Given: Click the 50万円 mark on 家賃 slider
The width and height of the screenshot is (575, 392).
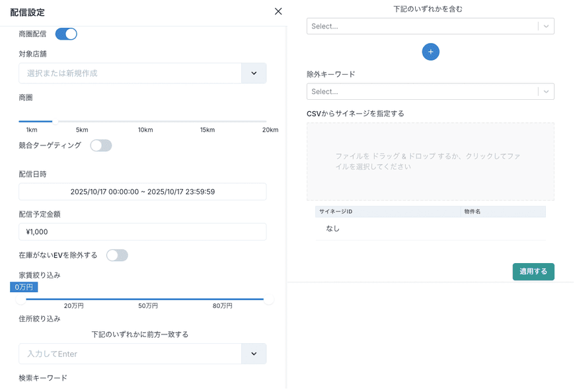Looking at the screenshot, I should 148,299.
